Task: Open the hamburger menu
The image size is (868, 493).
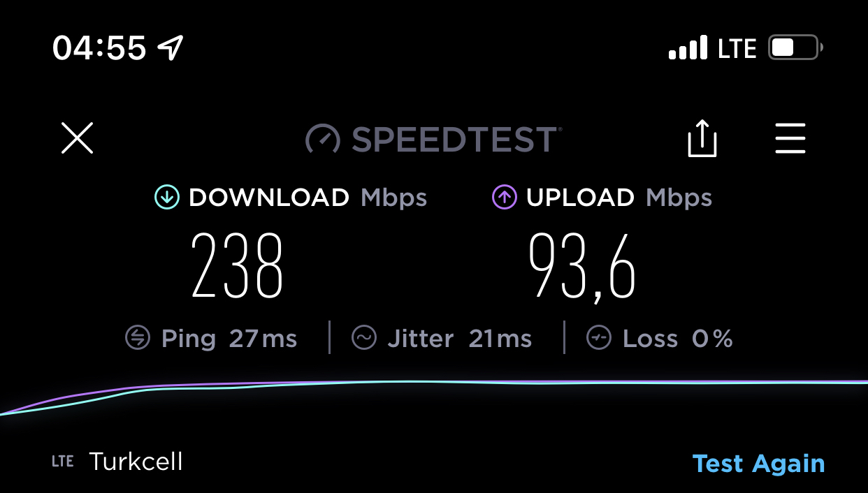Action: tap(790, 138)
